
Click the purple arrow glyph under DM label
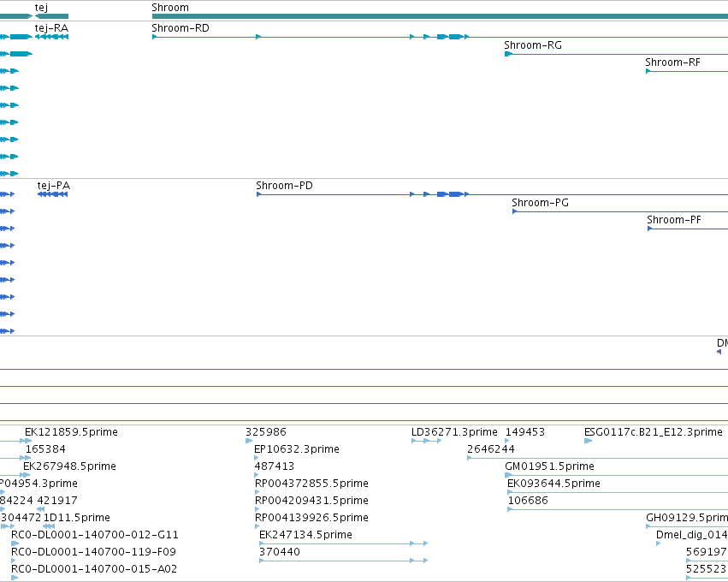(719, 352)
